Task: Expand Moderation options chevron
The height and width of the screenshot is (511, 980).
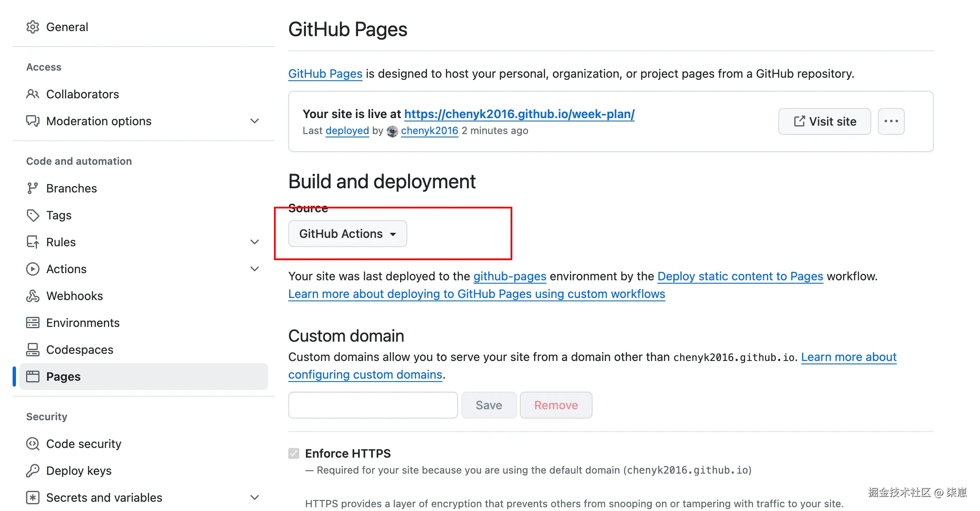Action: pyautogui.click(x=255, y=121)
